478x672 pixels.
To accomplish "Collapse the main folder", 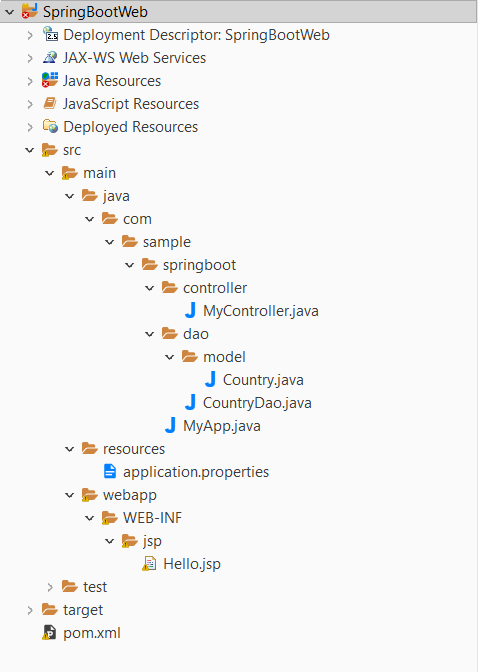I will (x=50, y=173).
